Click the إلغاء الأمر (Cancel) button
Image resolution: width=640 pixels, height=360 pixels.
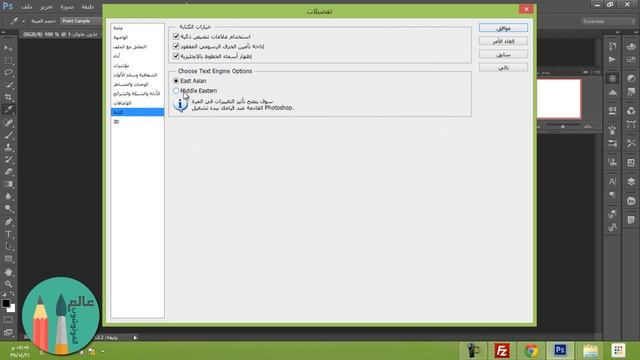pos(503,41)
